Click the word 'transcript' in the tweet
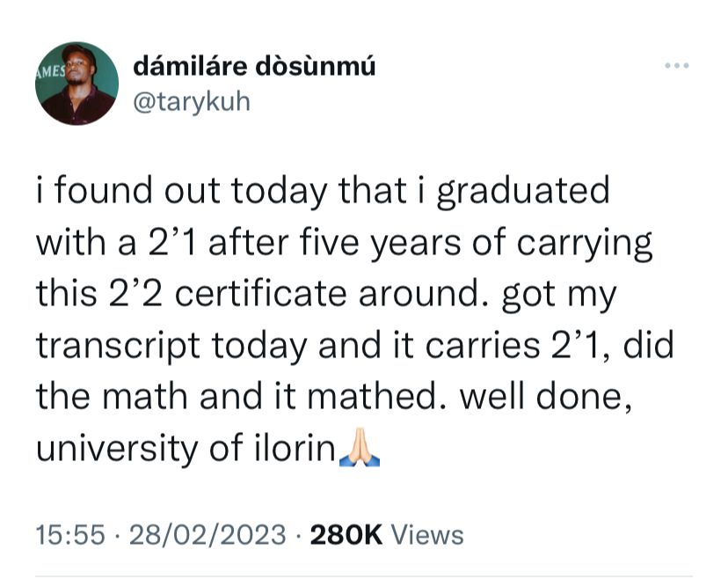 tap(118, 347)
